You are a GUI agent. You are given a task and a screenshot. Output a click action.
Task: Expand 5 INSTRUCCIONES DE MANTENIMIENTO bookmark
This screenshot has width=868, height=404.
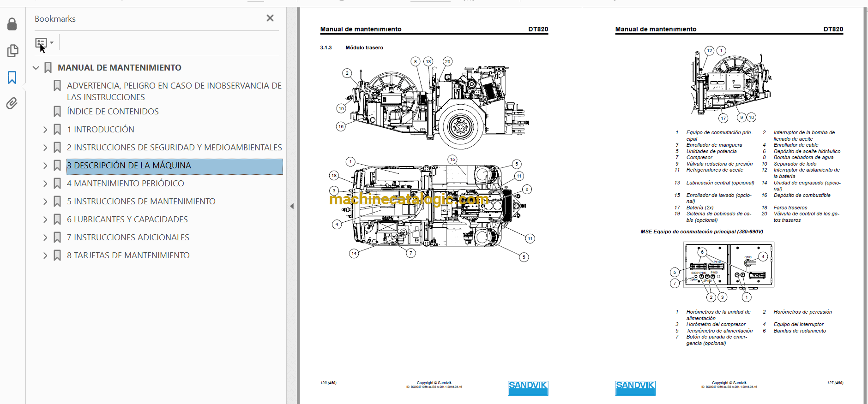coord(45,202)
